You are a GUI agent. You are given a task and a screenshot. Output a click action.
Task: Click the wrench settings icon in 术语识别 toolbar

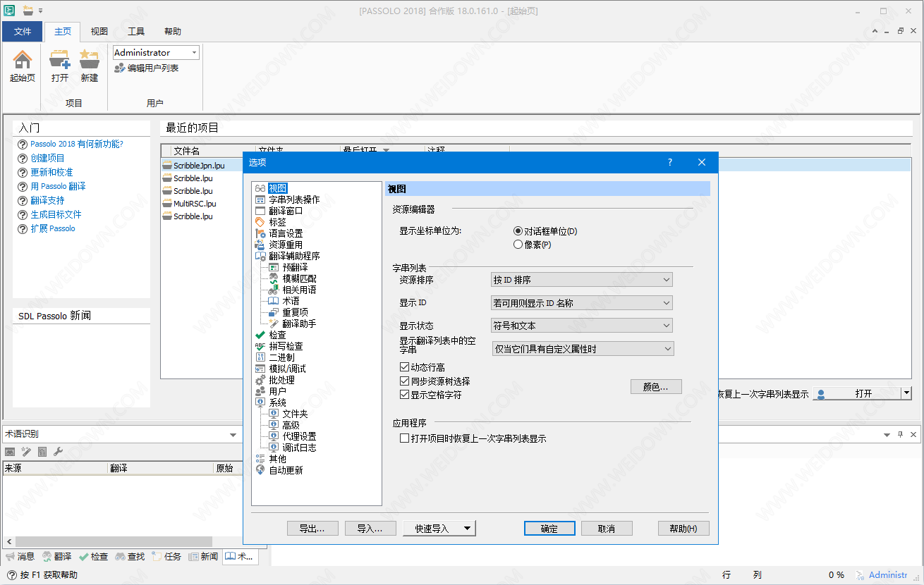59,452
